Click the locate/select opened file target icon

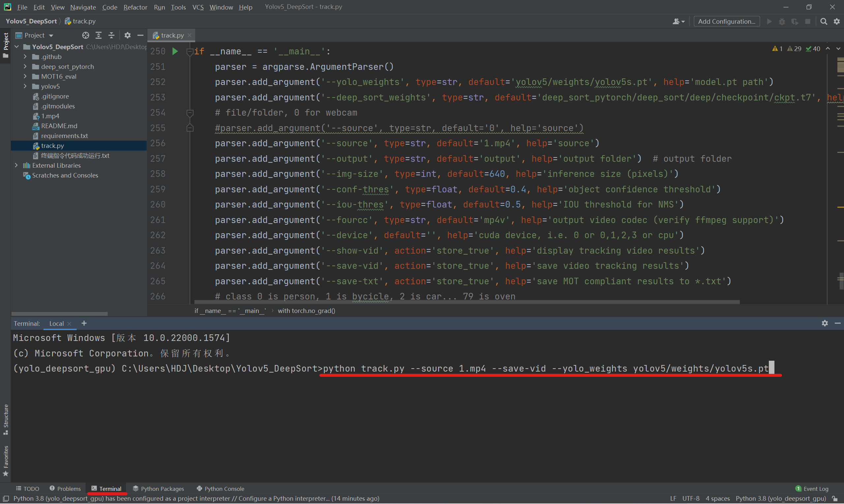pyautogui.click(x=86, y=35)
